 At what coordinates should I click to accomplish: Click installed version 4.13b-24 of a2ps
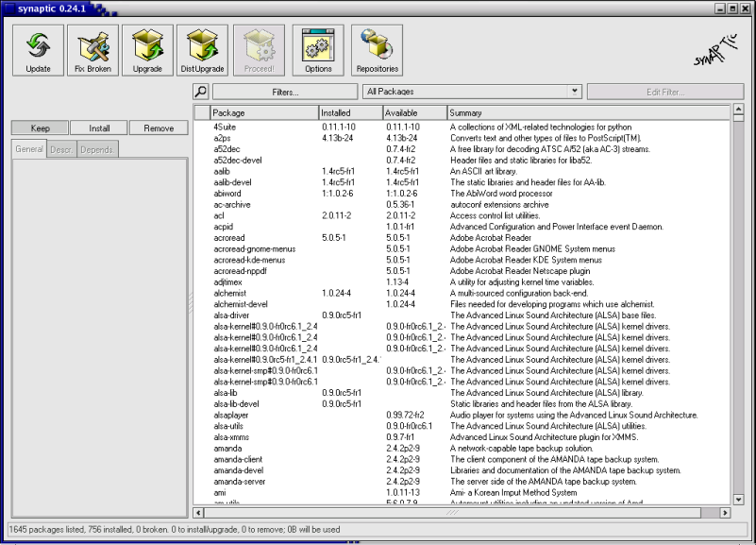click(x=338, y=138)
